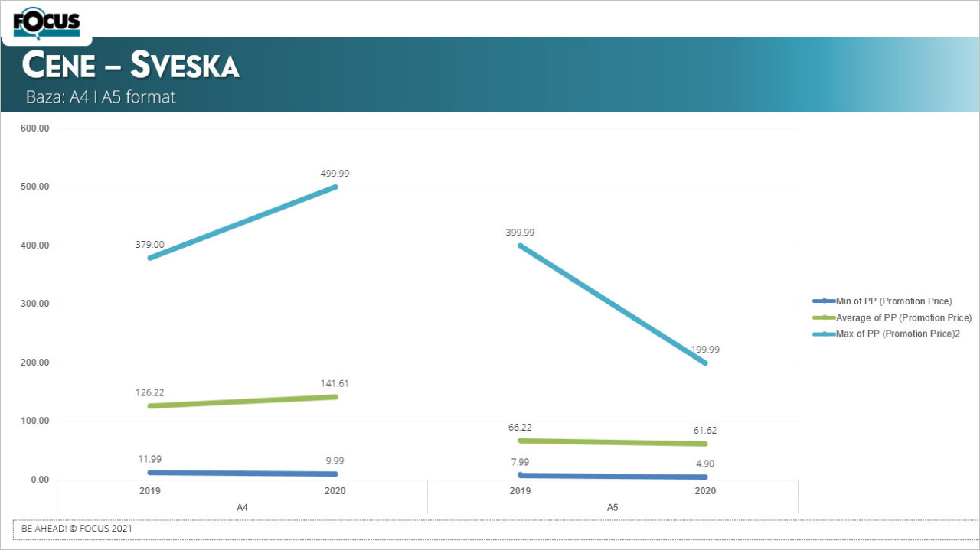This screenshot has height=550, width=980.
Task: Click the 66.22 data label
Action: point(520,428)
